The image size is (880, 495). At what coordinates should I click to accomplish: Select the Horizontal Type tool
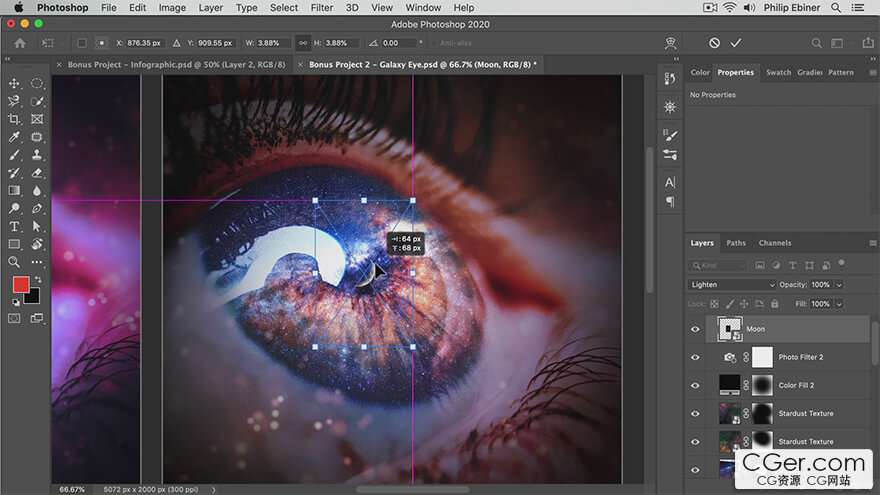(x=15, y=227)
